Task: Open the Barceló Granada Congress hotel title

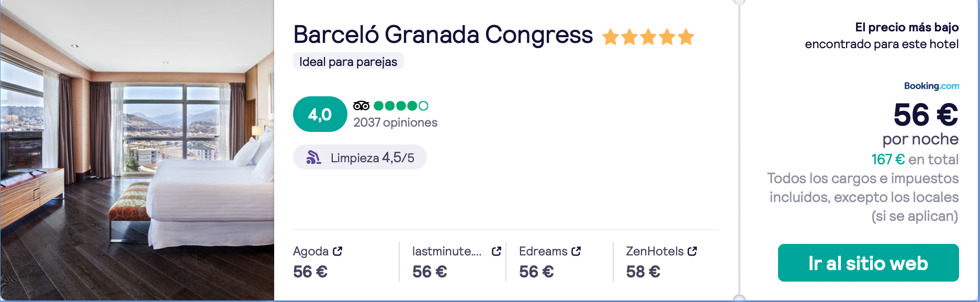Action: coord(443,35)
